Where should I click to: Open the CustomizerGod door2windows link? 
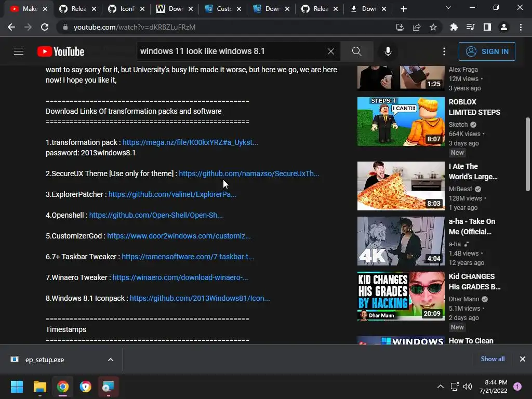pyautogui.click(x=179, y=236)
